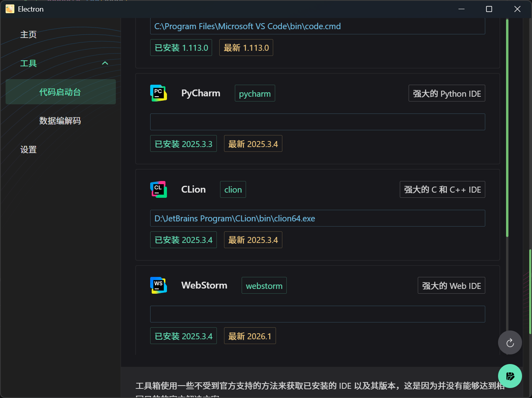Click the VS Code code.cmd path field
This screenshot has width=532, height=398.
tap(318, 26)
